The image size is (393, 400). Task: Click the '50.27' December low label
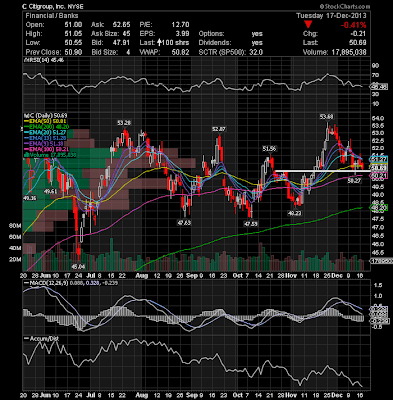[x=355, y=181]
